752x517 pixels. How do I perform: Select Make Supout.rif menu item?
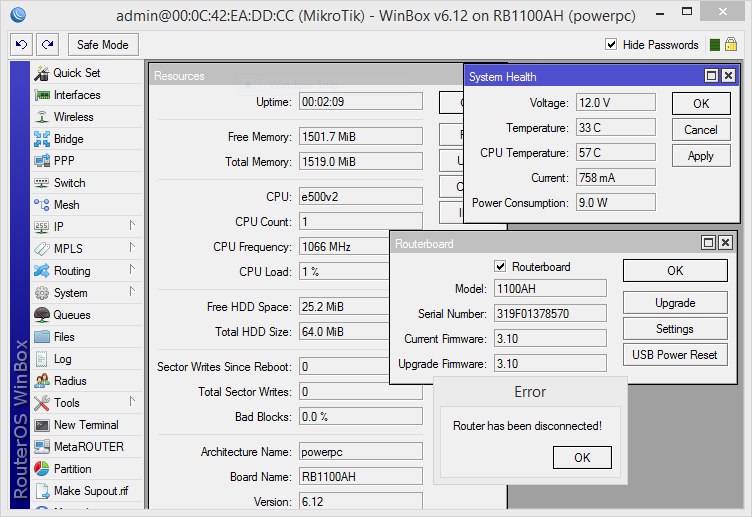tap(87, 491)
